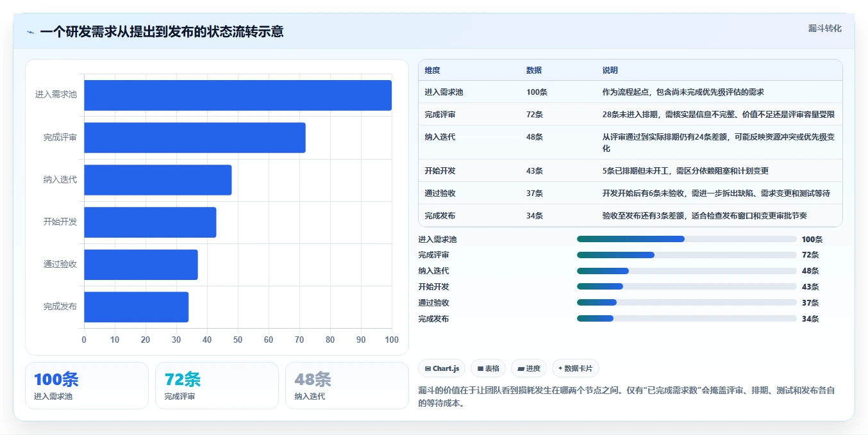Image resolution: width=868 pixels, height=435 pixels.
Task: Click the 通过验收 progress bar showing 37条
Action: click(687, 302)
